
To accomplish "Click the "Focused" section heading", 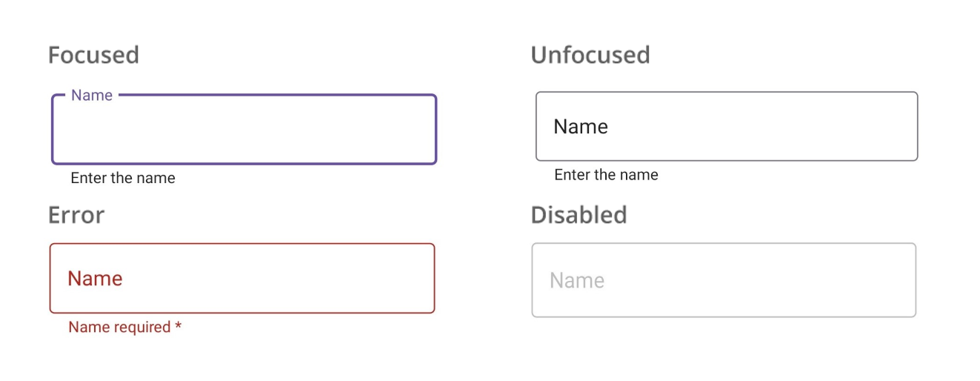I will point(93,55).
